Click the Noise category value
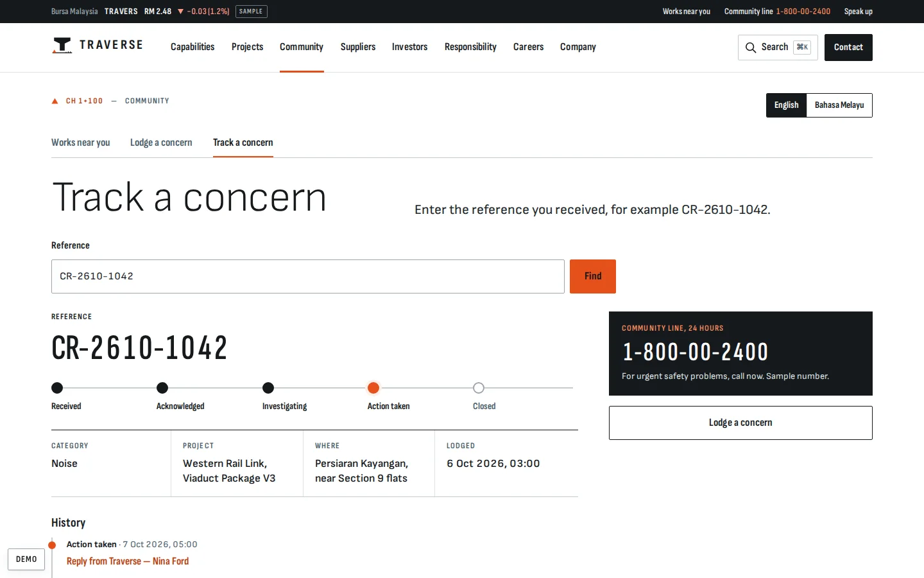Image resolution: width=924 pixels, height=578 pixels. [64, 464]
